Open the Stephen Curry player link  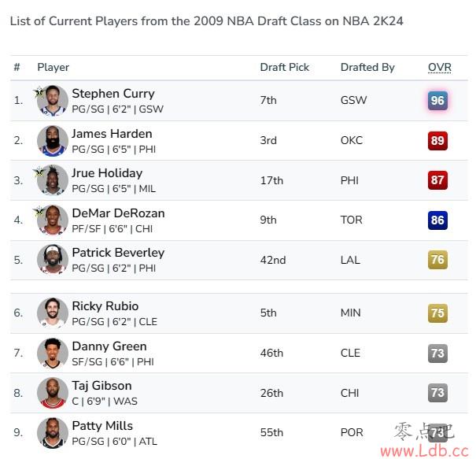click(113, 94)
